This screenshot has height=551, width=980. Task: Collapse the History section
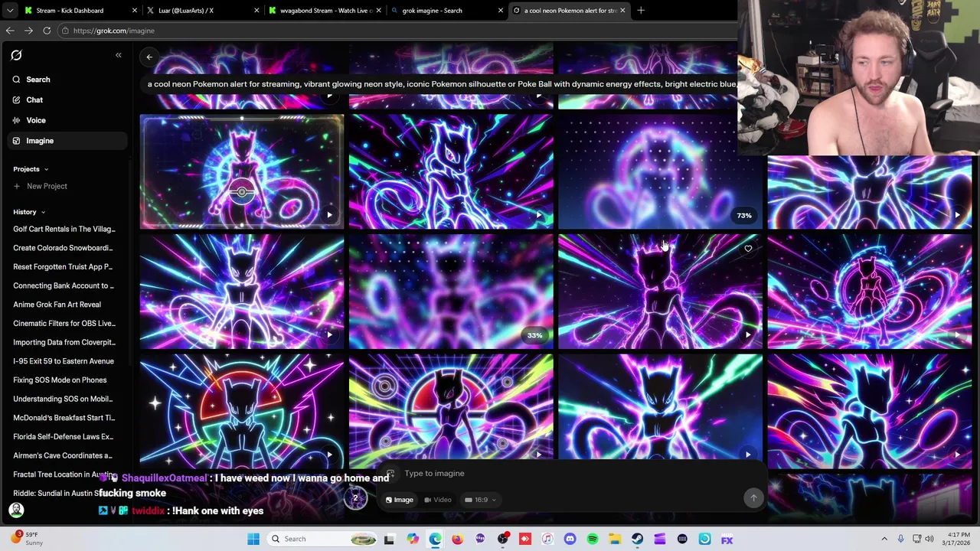pos(43,212)
